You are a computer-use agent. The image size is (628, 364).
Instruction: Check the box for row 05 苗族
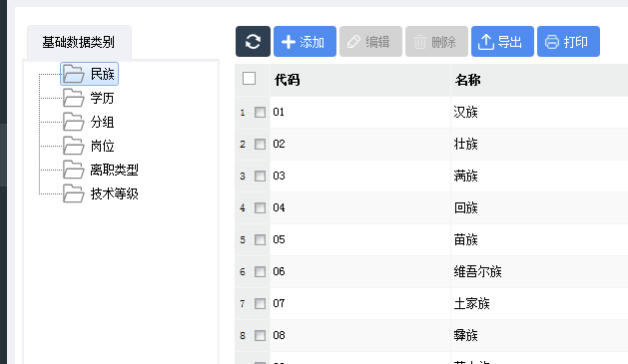pos(260,239)
